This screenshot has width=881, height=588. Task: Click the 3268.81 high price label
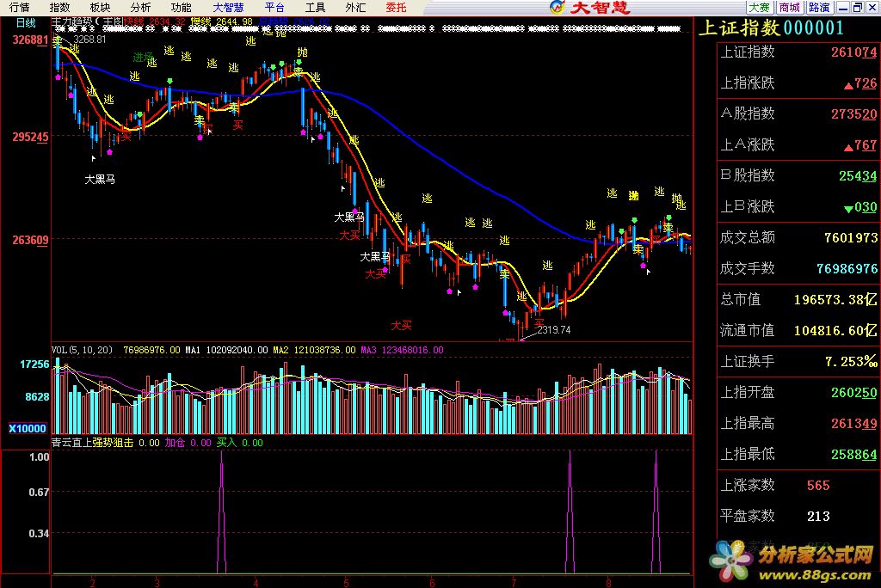point(89,40)
